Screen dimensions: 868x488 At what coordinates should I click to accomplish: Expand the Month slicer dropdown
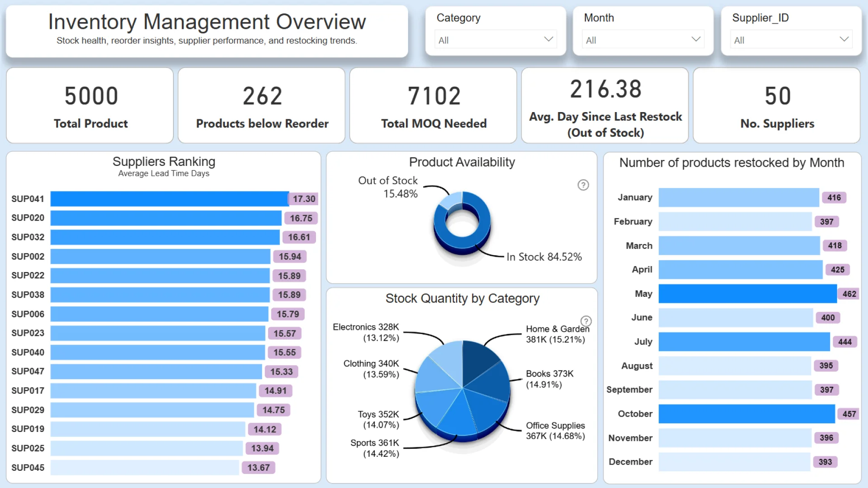click(x=643, y=40)
